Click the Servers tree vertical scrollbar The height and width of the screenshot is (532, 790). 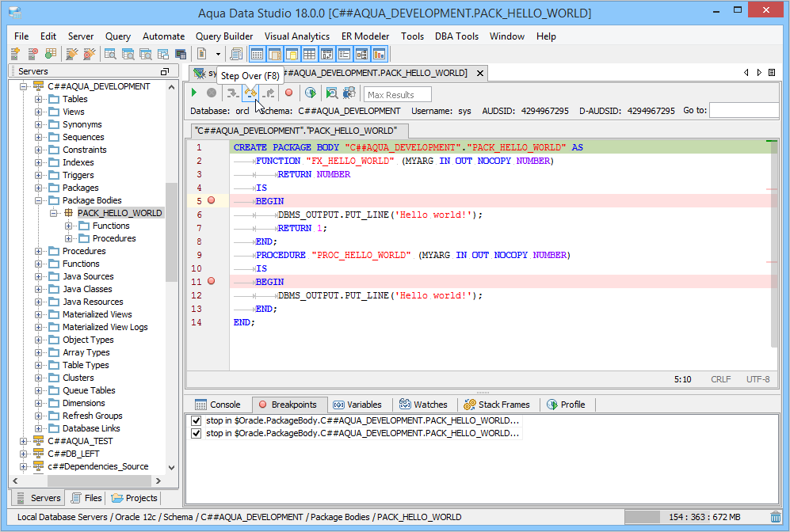[x=172, y=232]
